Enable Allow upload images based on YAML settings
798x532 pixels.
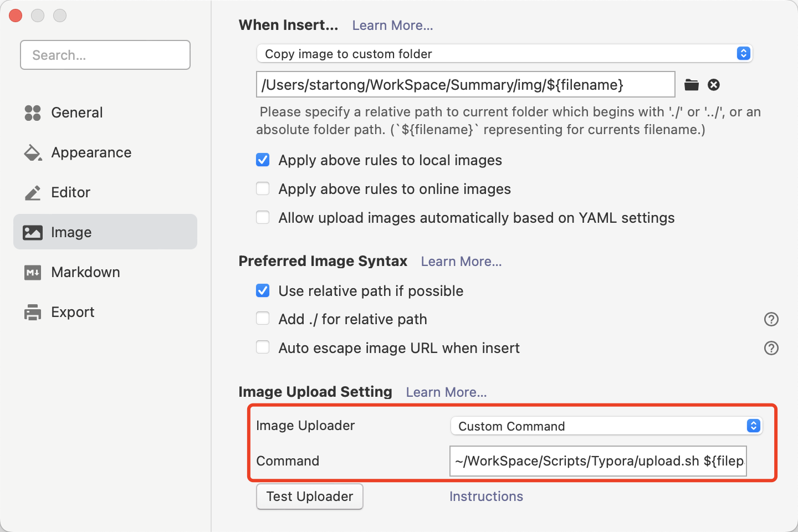pyautogui.click(x=263, y=218)
